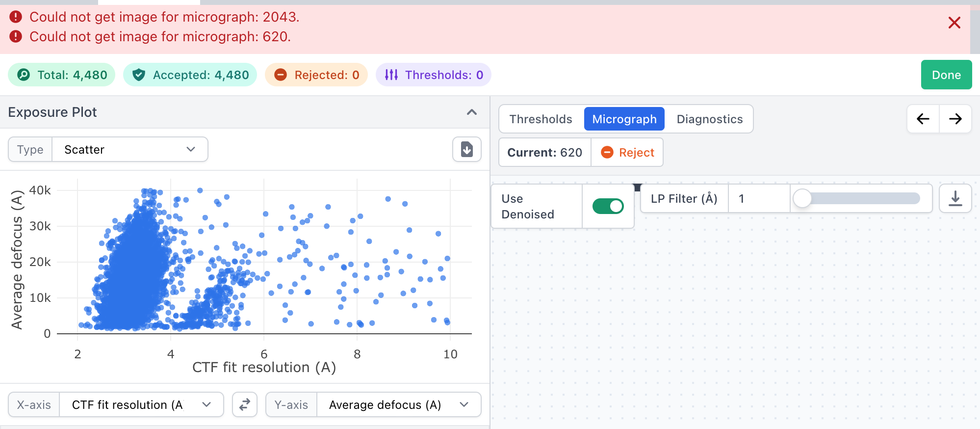This screenshot has width=980, height=429.
Task: Select the Micrograph tab
Action: 624,119
